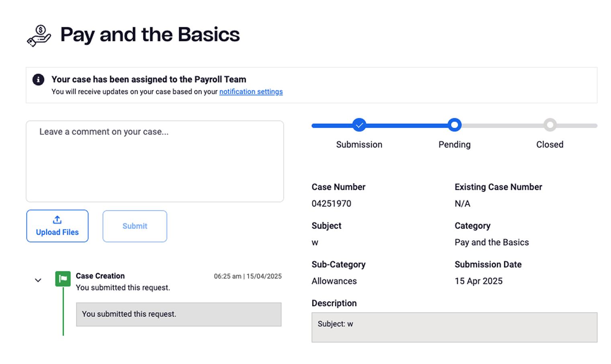The height and width of the screenshot is (364, 611).
Task: Click the Pending step circle
Action: [454, 125]
